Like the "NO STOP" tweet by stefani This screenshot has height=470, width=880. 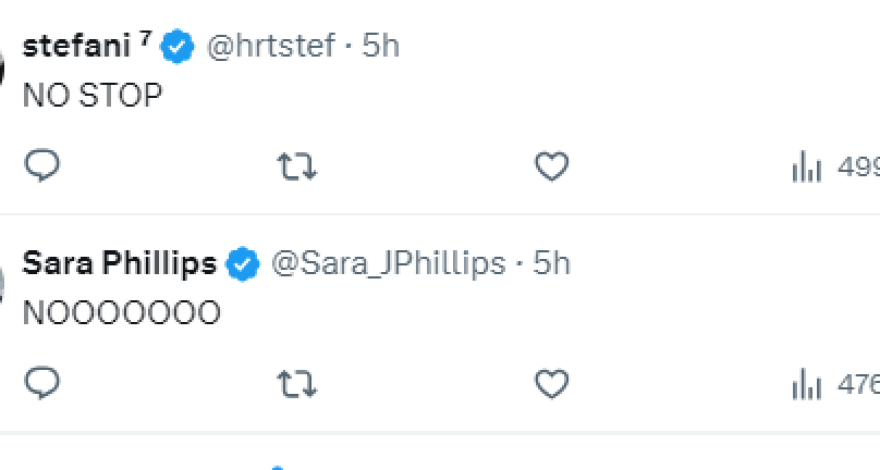pyautogui.click(x=551, y=167)
